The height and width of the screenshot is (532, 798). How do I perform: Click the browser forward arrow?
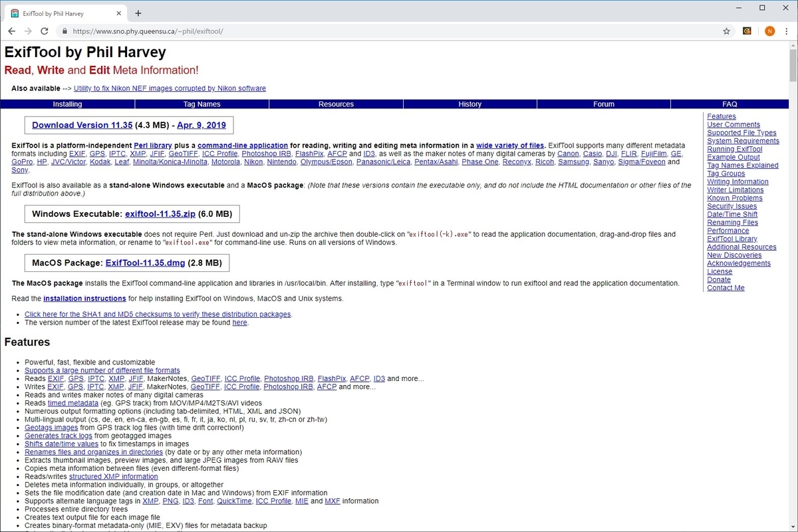pyautogui.click(x=28, y=31)
